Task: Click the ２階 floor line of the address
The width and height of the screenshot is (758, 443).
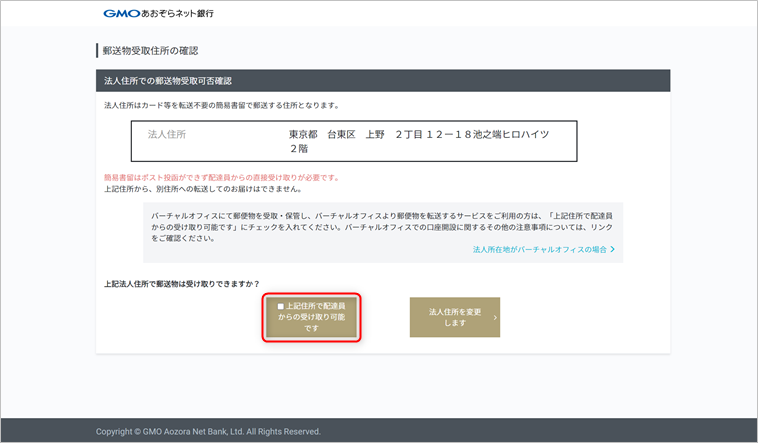Action: click(x=298, y=147)
